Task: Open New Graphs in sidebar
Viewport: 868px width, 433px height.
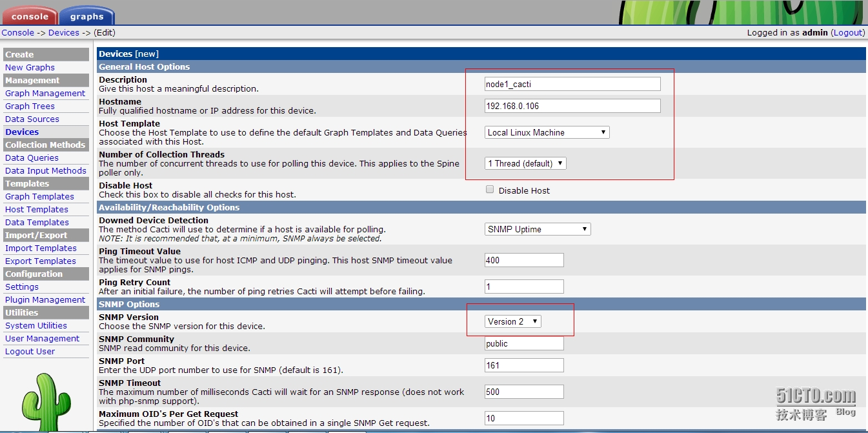Action: pyautogui.click(x=30, y=67)
